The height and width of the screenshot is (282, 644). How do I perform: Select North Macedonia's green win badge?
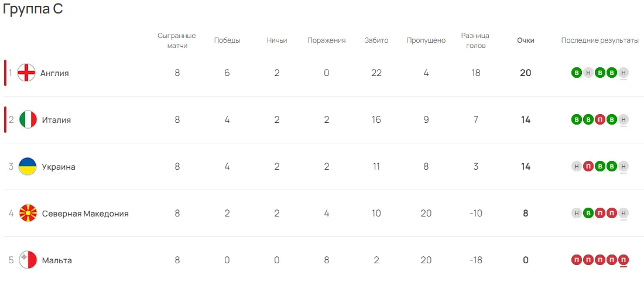(x=588, y=214)
